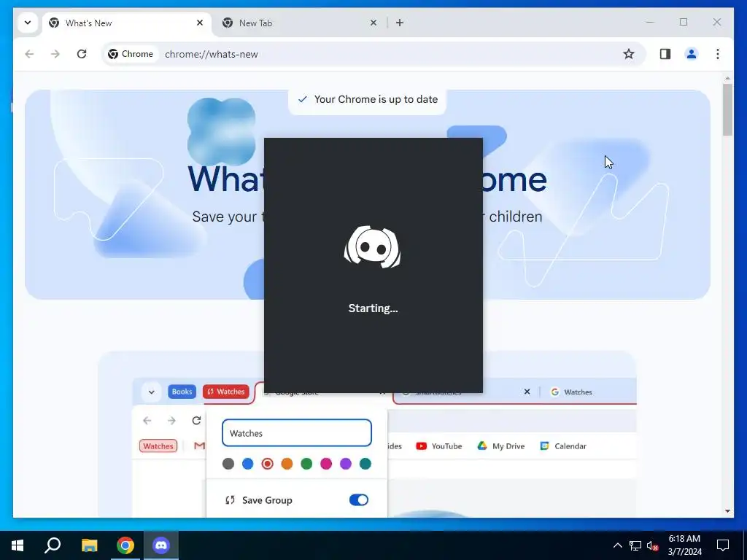Select the blue group color
The height and width of the screenshot is (560, 747).
[x=248, y=463]
